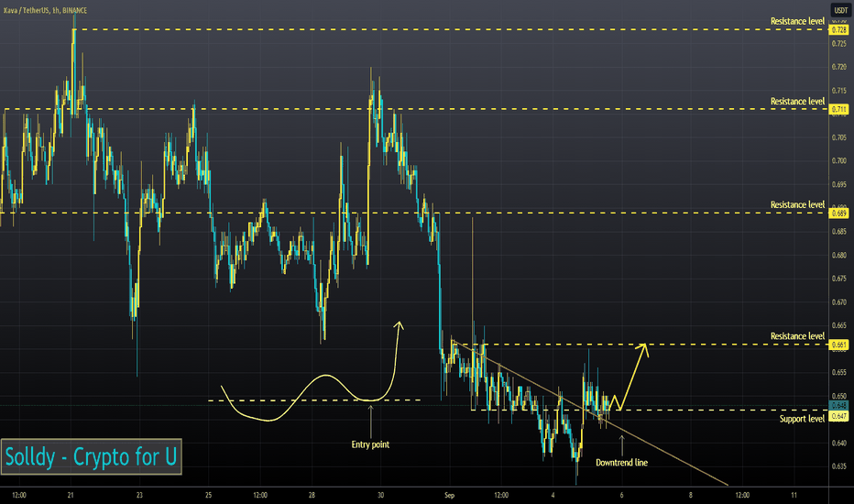The image size is (854, 504).
Task: Select the Resistance level label at 0.728
Action: [x=797, y=21]
